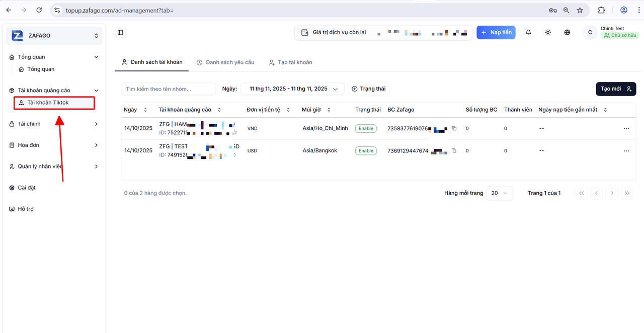This screenshot has height=333, width=644.
Task: Go to next page arrow
Action: [x=612, y=193]
